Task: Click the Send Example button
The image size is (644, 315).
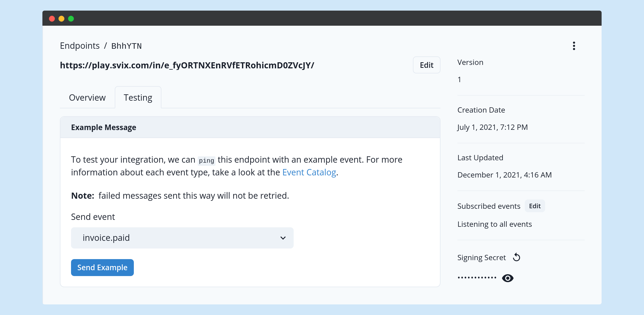Action: 102,267
